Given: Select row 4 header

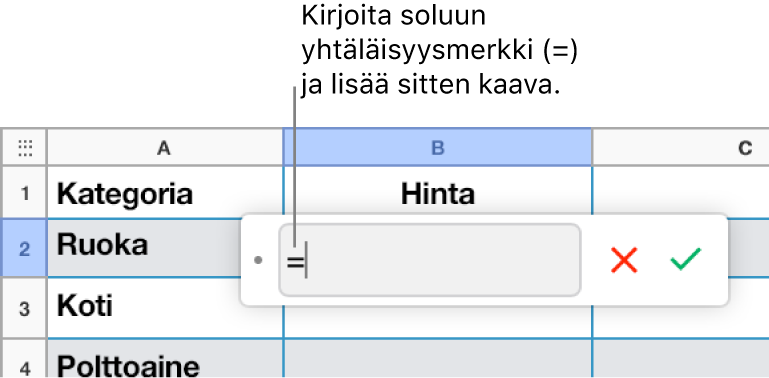Looking at the screenshot, I should tap(25, 358).
